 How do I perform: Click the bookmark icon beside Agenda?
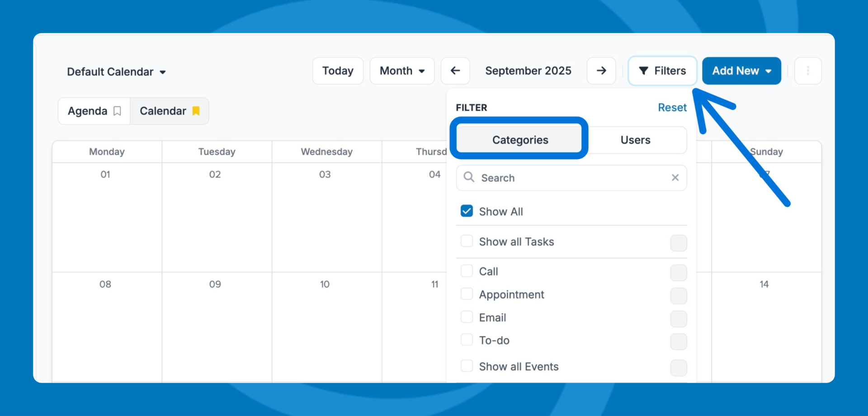tap(117, 111)
